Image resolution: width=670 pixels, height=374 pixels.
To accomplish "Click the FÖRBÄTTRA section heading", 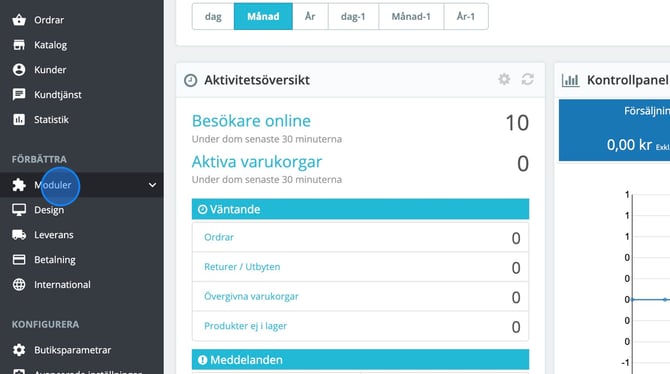I will click(x=39, y=159).
